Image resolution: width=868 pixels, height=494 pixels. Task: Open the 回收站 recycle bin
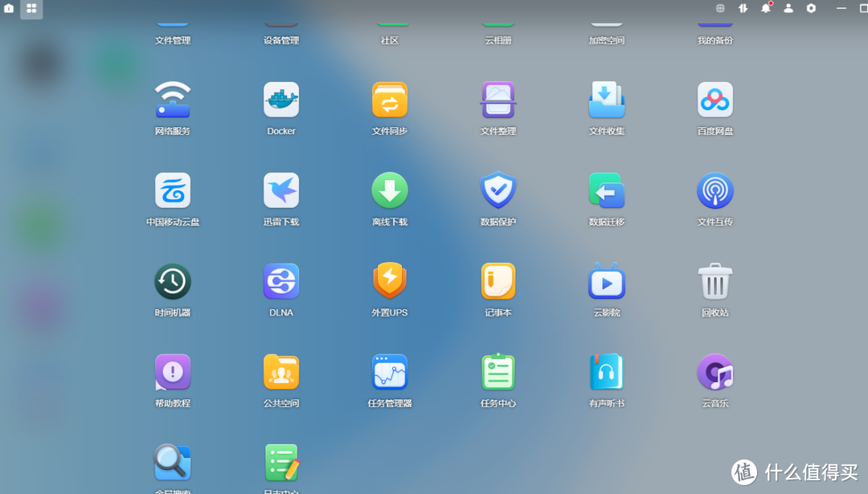[x=715, y=282]
